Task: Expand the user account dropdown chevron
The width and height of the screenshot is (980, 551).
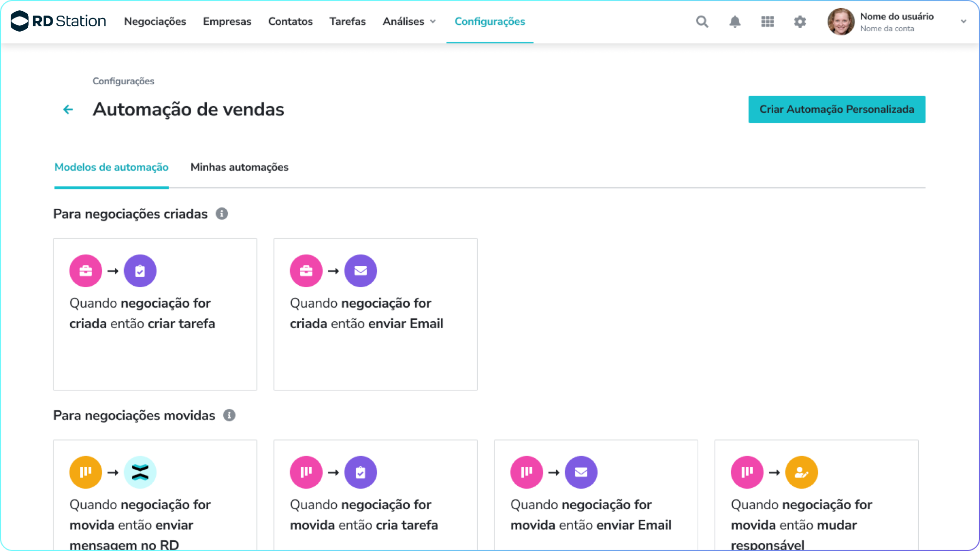Action: point(963,21)
